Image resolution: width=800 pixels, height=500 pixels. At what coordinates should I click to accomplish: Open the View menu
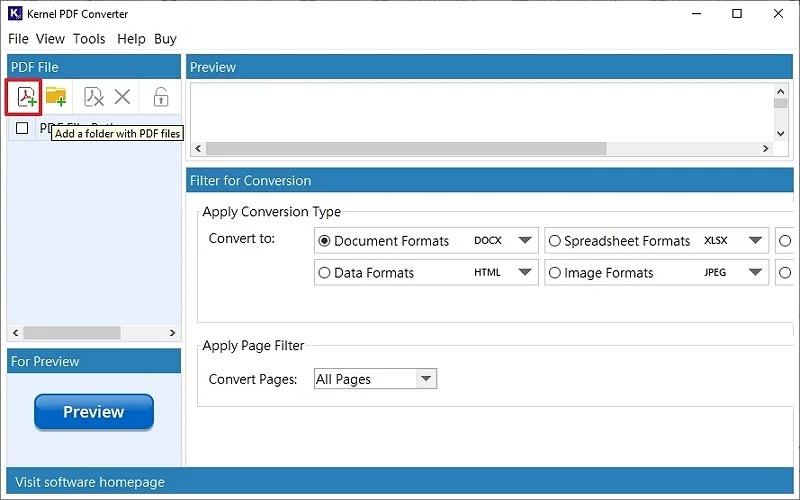pos(50,39)
